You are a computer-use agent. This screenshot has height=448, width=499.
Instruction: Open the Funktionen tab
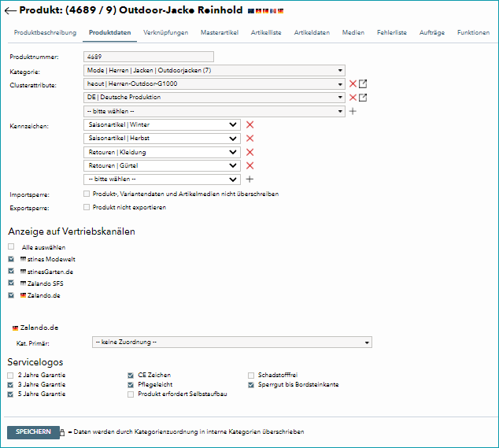(x=473, y=32)
